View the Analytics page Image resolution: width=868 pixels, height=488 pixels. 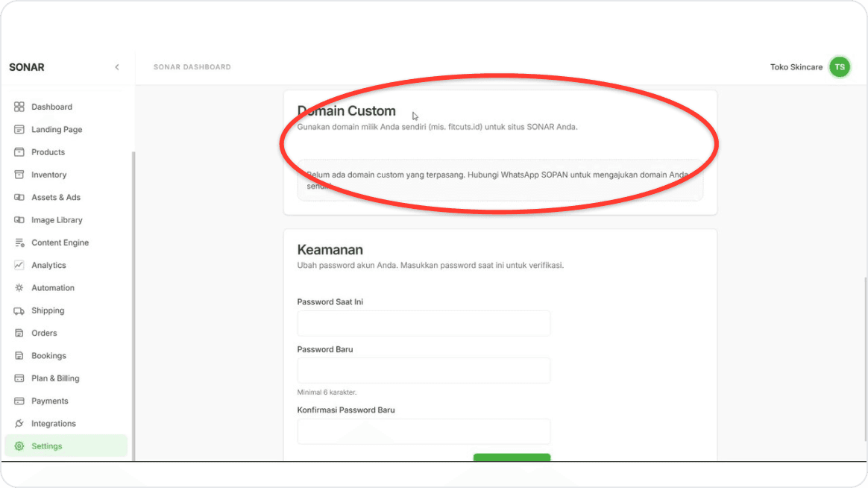click(66, 265)
